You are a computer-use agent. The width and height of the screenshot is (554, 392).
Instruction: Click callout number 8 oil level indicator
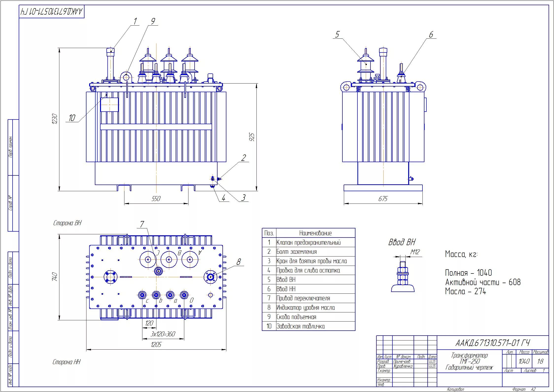(238, 262)
